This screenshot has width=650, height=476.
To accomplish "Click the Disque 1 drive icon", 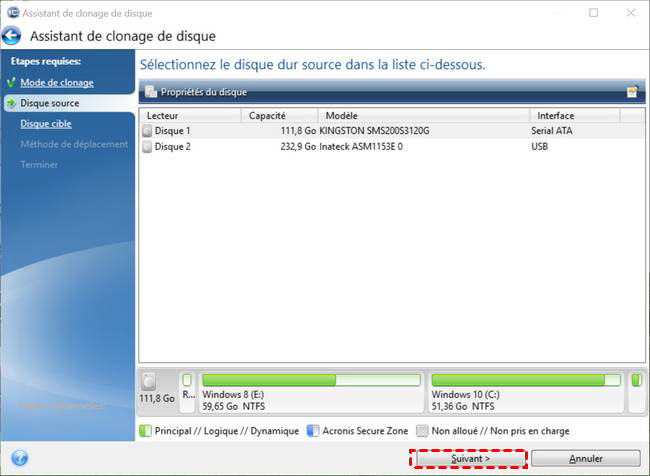I will pos(147,131).
